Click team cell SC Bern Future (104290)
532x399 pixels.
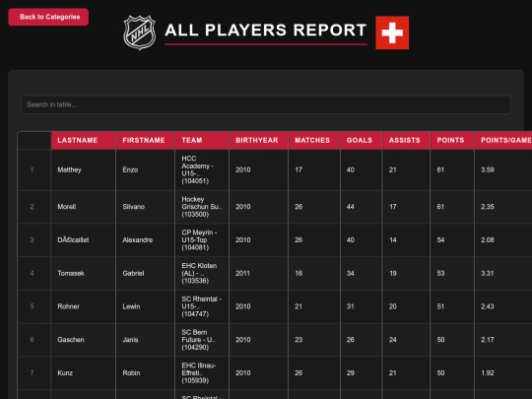pyautogui.click(x=202, y=340)
